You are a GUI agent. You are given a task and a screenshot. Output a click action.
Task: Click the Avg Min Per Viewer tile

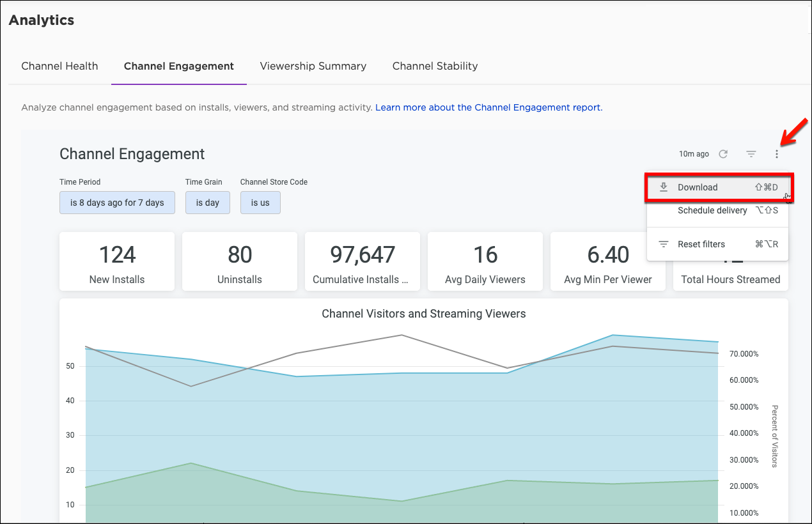608,261
